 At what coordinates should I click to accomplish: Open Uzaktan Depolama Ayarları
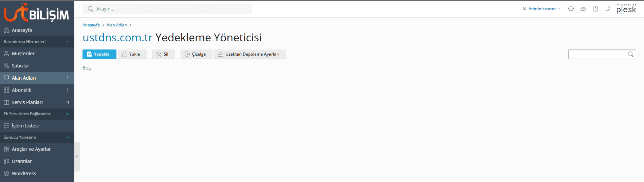coord(250,54)
